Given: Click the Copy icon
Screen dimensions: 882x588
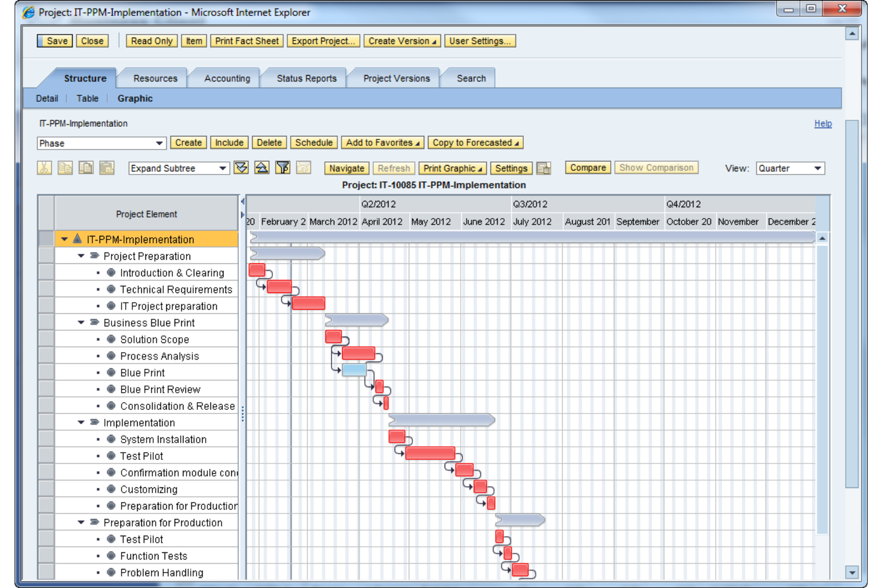Looking at the screenshot, I should pyautogui.click(x=66, y=167).
